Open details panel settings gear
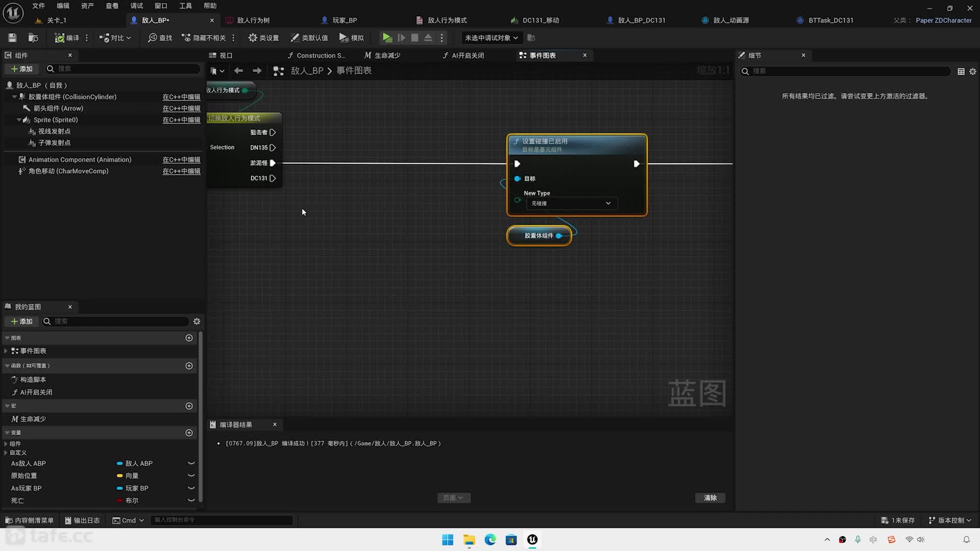The height and width of the screenshot is (551, 980). click(x=973, y=71)
